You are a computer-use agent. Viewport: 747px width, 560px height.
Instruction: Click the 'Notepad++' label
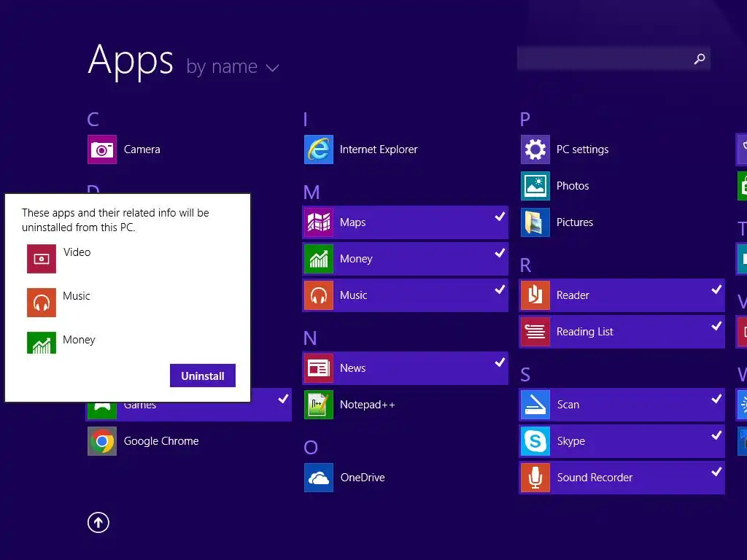click(x=368, y=405)
